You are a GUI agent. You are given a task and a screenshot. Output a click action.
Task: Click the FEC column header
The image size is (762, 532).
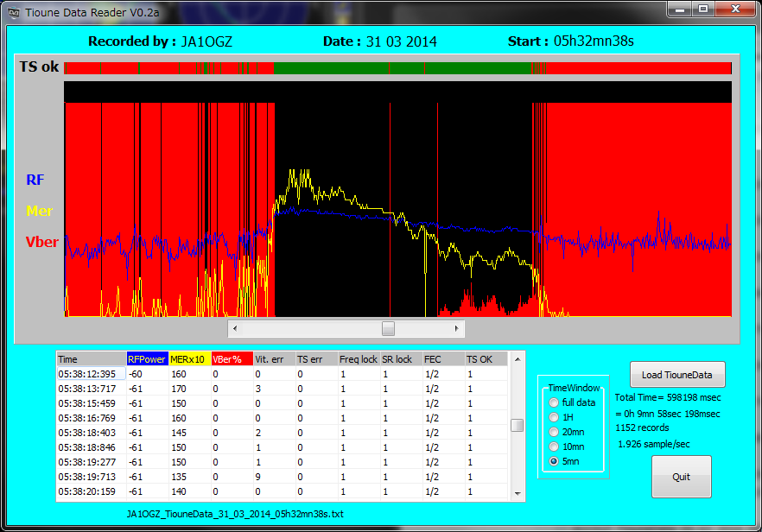pyautogui.click(x=443, y=359)
